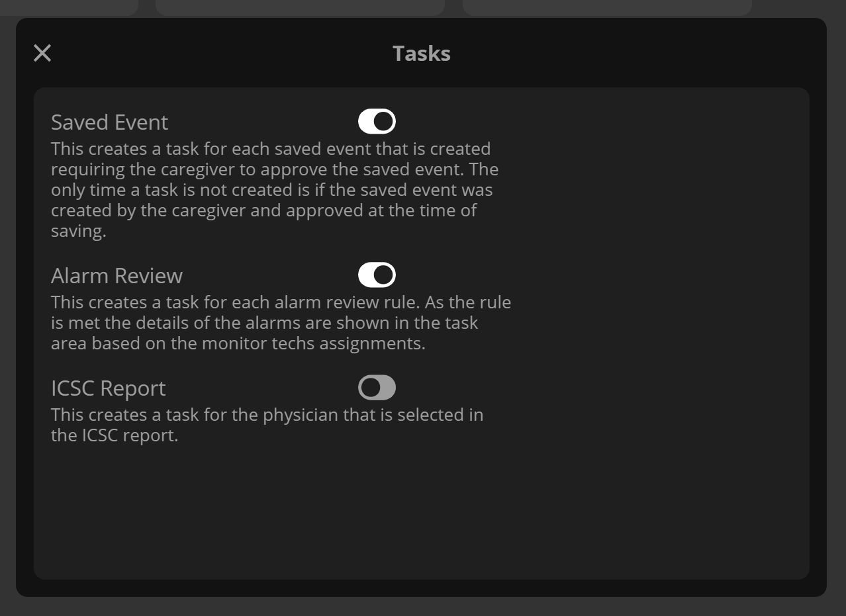
Task: Click the top-middle background card behind the dialog
Action: pyautogui.click(x=300, y=7)
